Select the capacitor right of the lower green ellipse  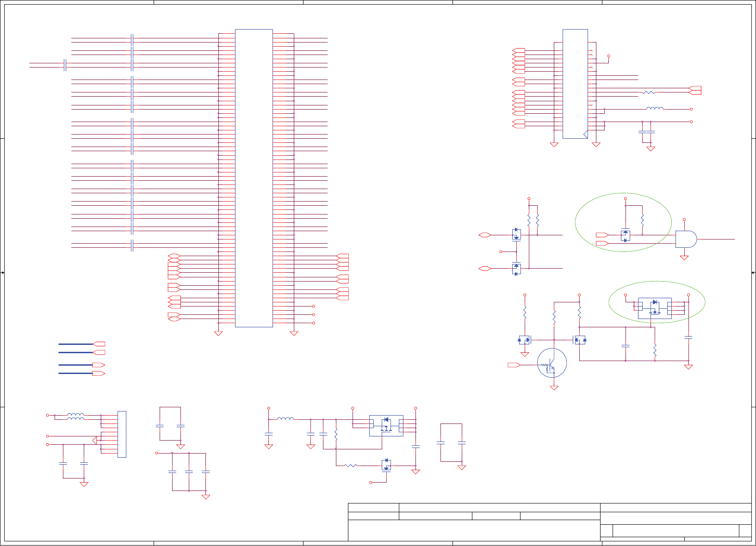click(x=688, y=338)
